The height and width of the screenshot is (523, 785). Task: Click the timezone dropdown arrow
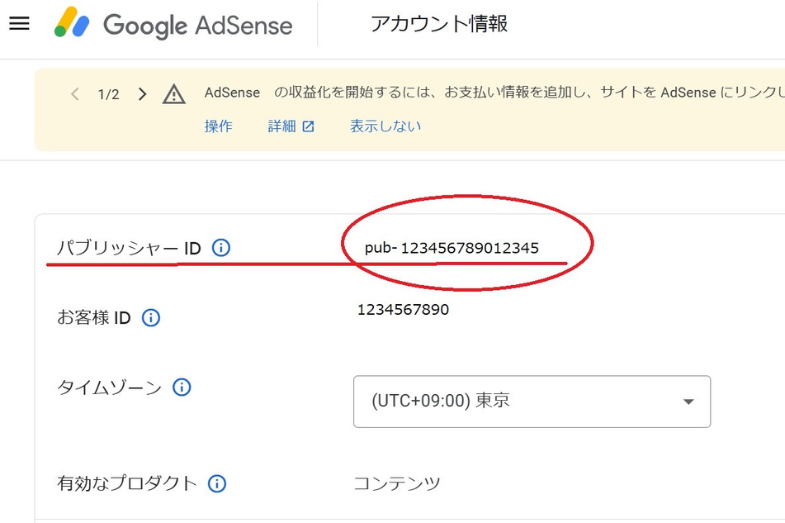pyautogui.click(x=688, y=401)
